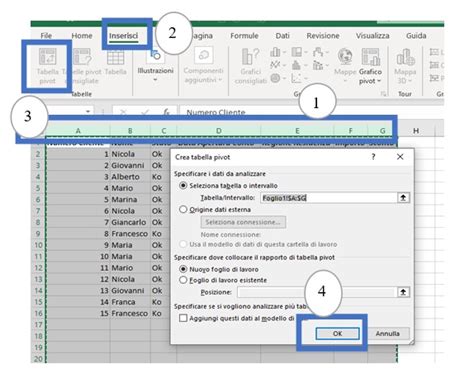Click the Mappa 3D icon

[405, 57]
